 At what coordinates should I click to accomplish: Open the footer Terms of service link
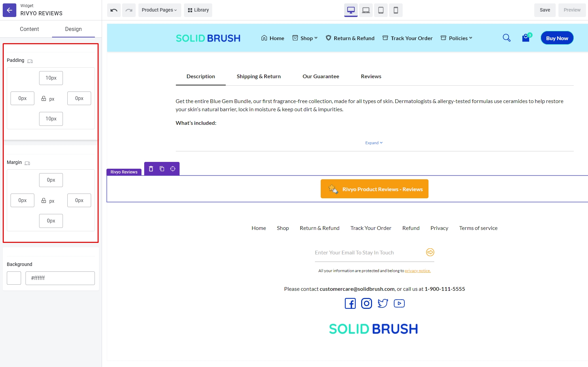[x=478, y=228]
